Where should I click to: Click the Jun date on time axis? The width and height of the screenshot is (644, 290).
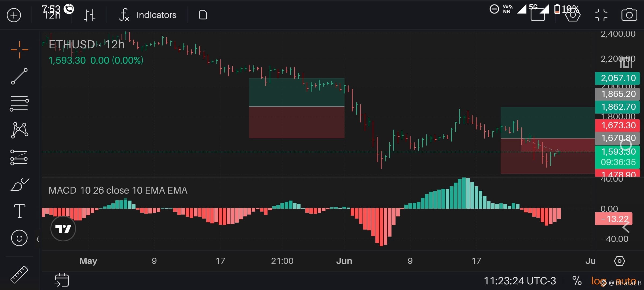[344, 261]
